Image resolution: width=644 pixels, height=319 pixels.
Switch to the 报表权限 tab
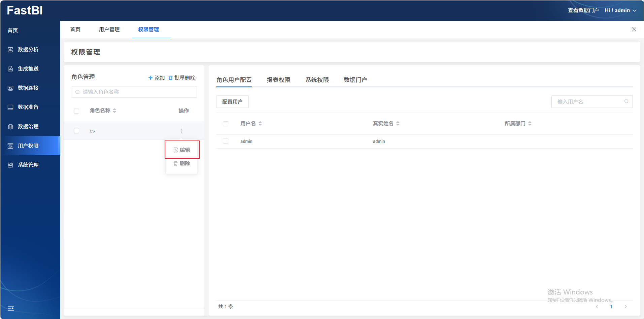[x=278, y=80]
